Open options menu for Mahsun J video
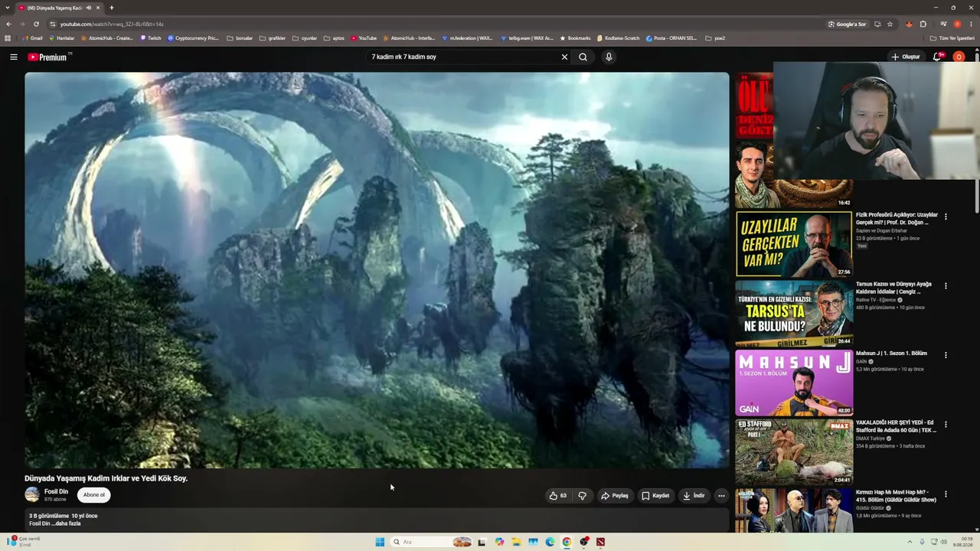The width and height of the screenshot is (980, 551). (x=946, y=355)
